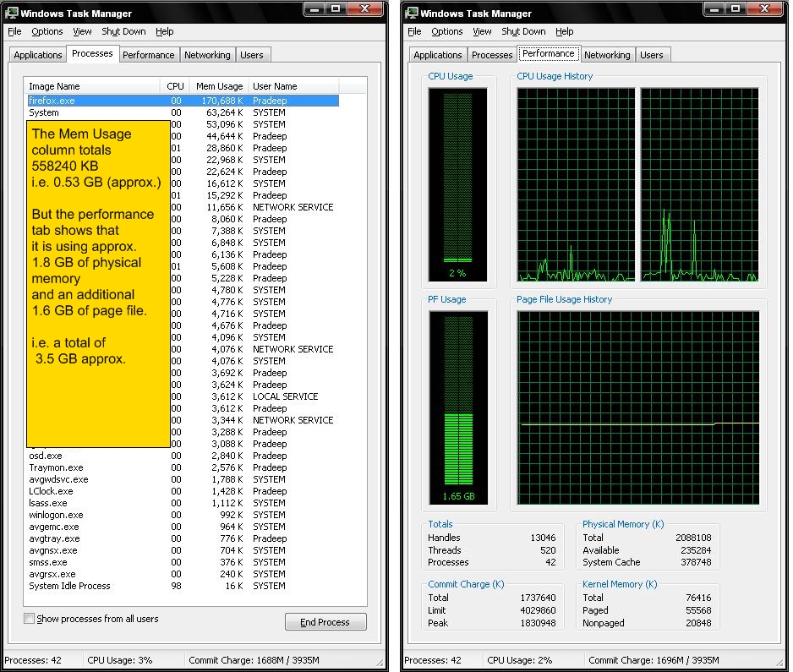Select the lsass.exe process row

(x=183, y=503)
